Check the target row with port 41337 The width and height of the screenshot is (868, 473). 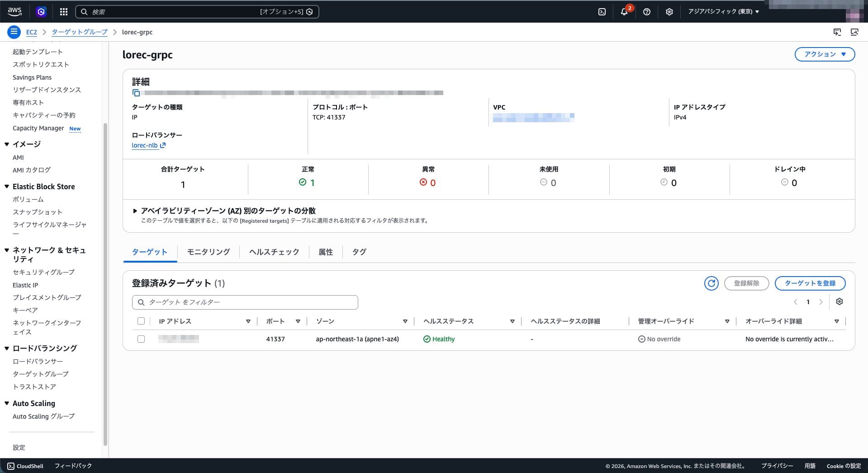point(141,339)
